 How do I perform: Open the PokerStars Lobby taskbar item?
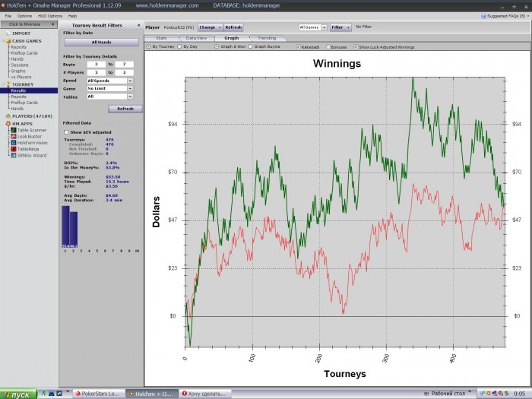[x=98, y=394]
